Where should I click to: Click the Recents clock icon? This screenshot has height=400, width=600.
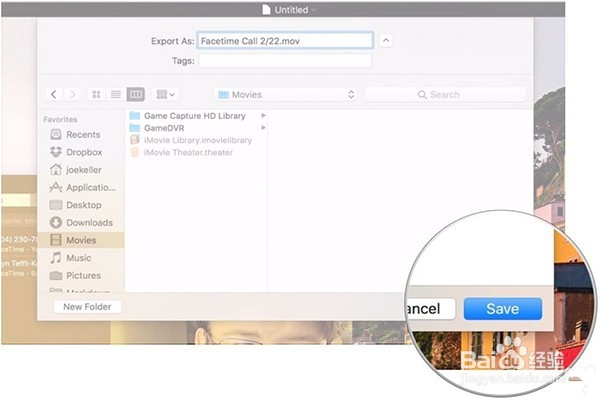(x=56, y=134)
